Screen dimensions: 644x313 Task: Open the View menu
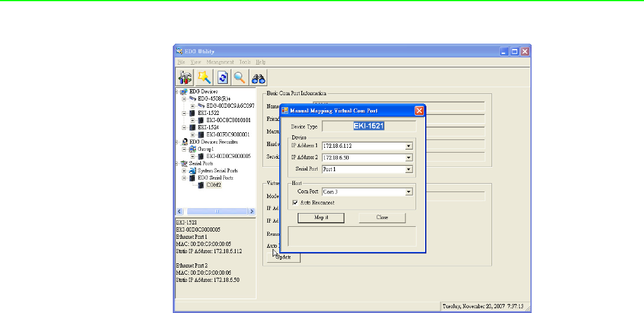pos(196,62)
